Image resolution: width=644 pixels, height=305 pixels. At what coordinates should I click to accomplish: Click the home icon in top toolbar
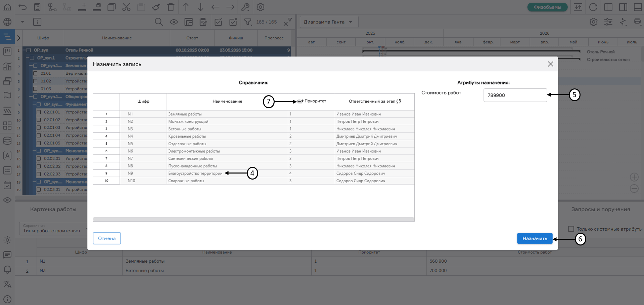7,7
